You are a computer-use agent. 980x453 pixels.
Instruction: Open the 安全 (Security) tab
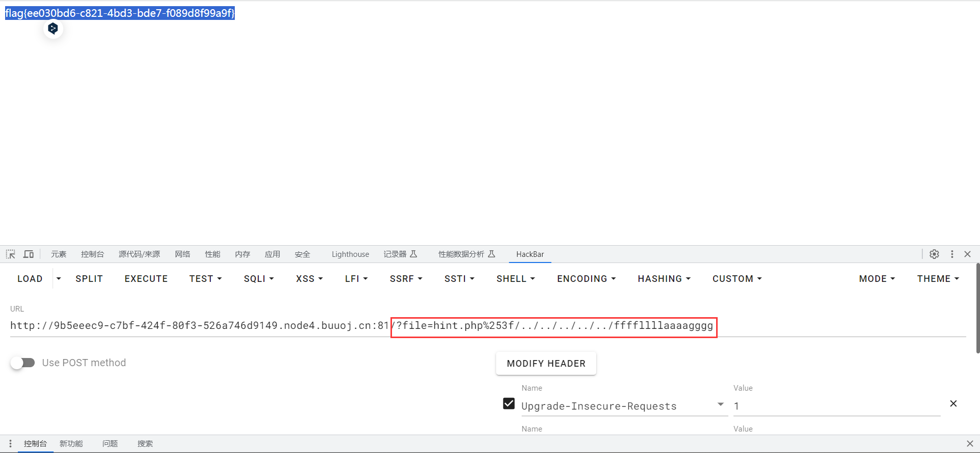pyautogui.click(x=303, y=254)
